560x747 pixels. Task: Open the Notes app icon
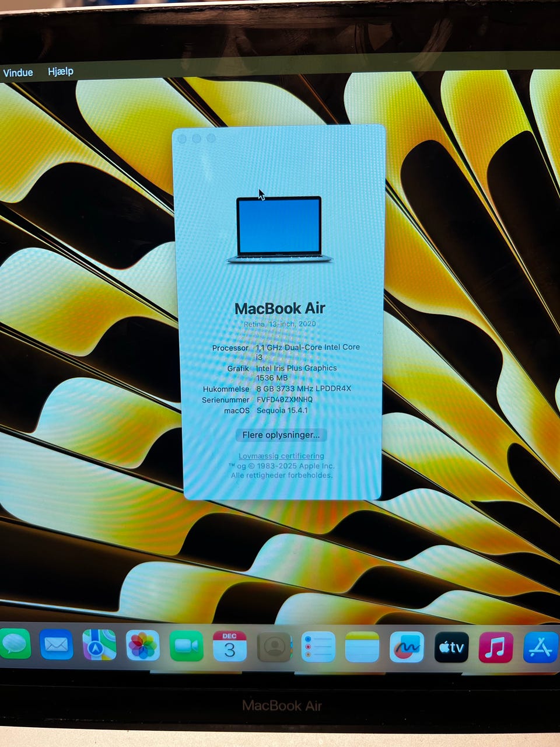pos(362,647)
